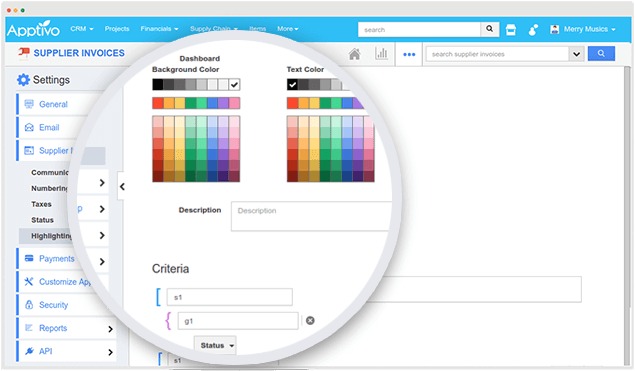Viewport: 635px width, 371px height.
Task: Select the Taxes sub-item
Action: click(41, 204)
